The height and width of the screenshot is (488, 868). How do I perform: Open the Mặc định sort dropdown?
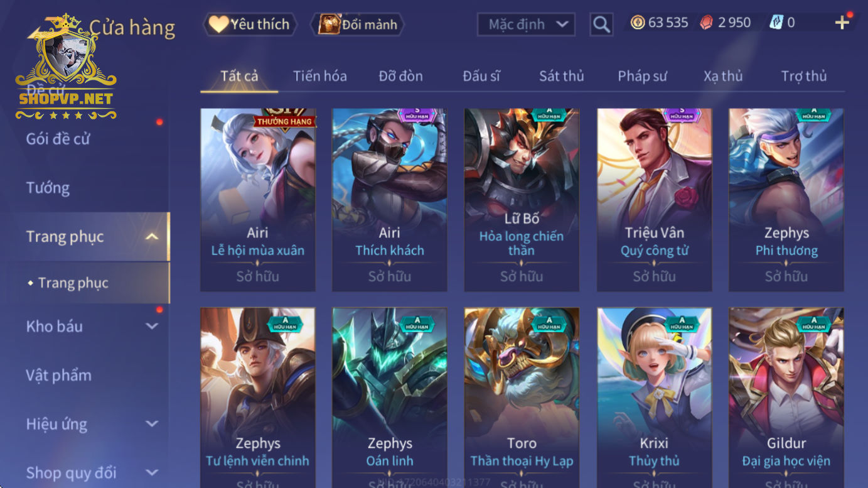(x=526, y=24)
